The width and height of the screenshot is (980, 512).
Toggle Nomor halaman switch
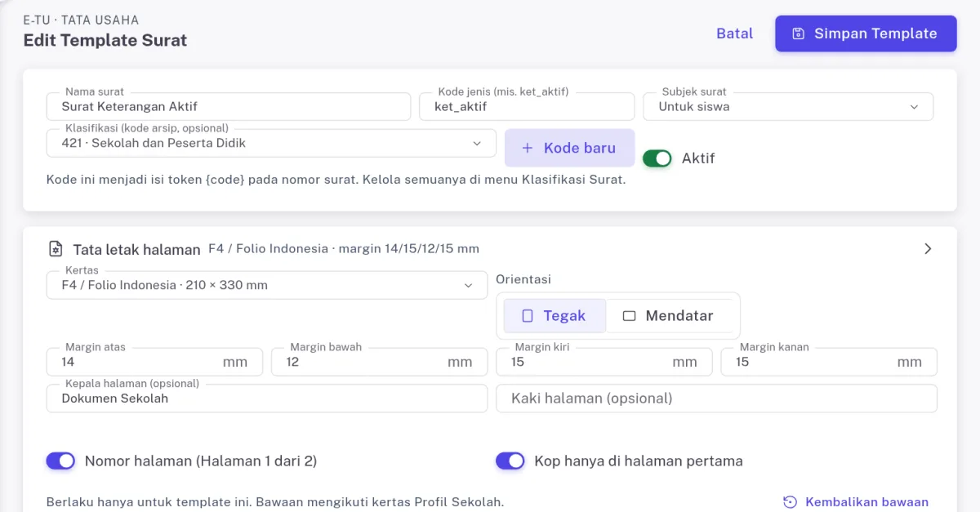coord(60,461)
